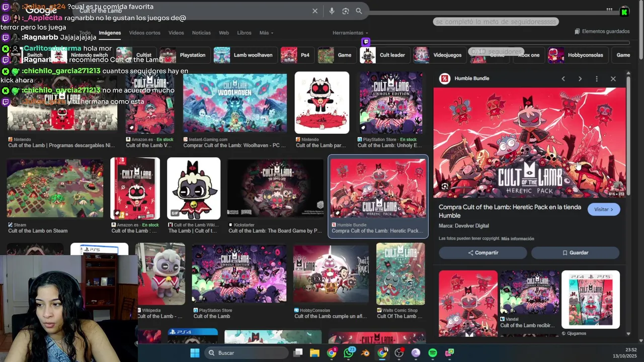Expand the Herramientas tools dropdown
Viewport: 644px width, 362px height.
(350, 33)
